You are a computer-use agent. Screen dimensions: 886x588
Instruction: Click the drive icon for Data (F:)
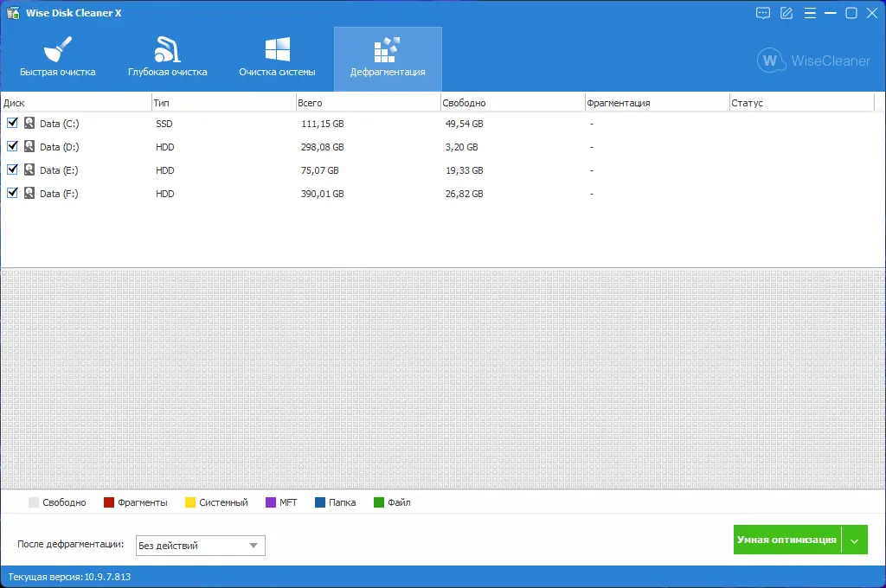pyautogui.click(x=29, y=193)
